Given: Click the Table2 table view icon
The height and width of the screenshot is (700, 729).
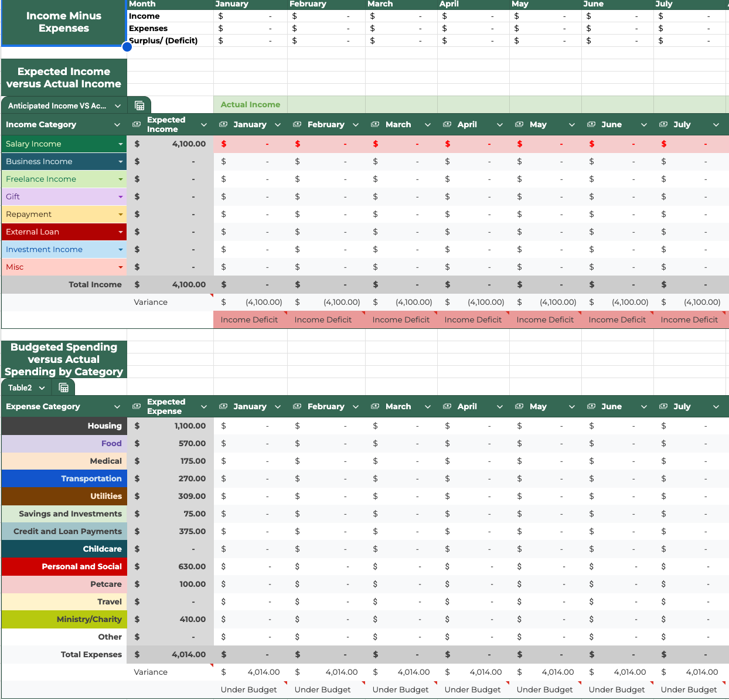Looking at the screenshot, I should [x=64, y=388].
